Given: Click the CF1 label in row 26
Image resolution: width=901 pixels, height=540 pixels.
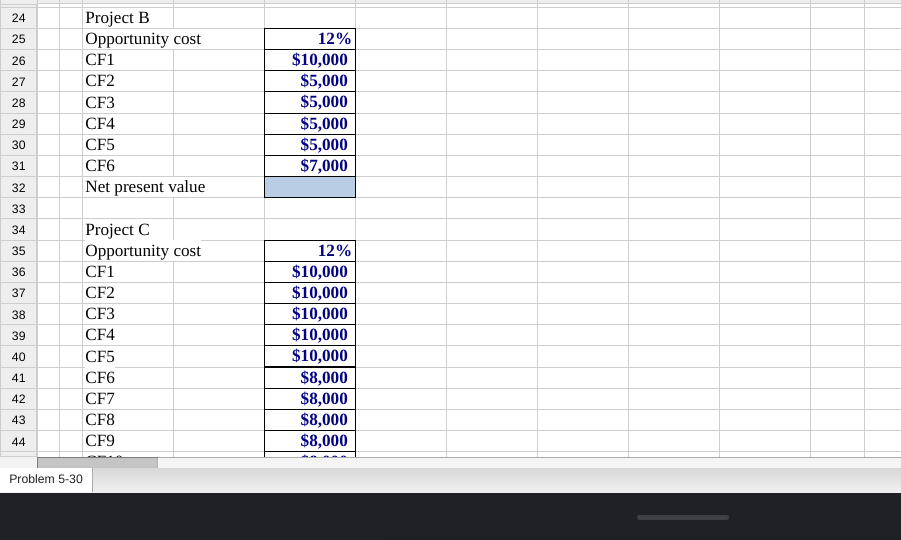Looking at the screenshot, I should point(100,60).
